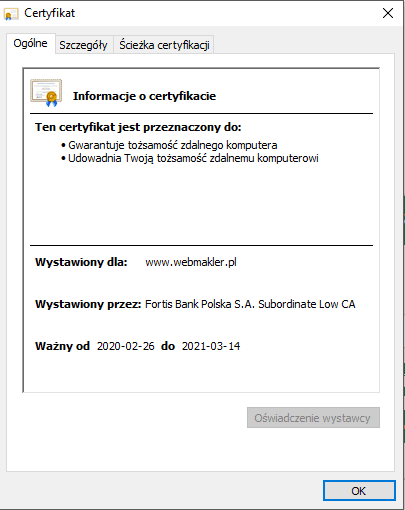Viewport: 405px width, 510px height.
Task: Close the Certyfikat dialog with X
Action: pyautogui.click(x=388, y=13)
